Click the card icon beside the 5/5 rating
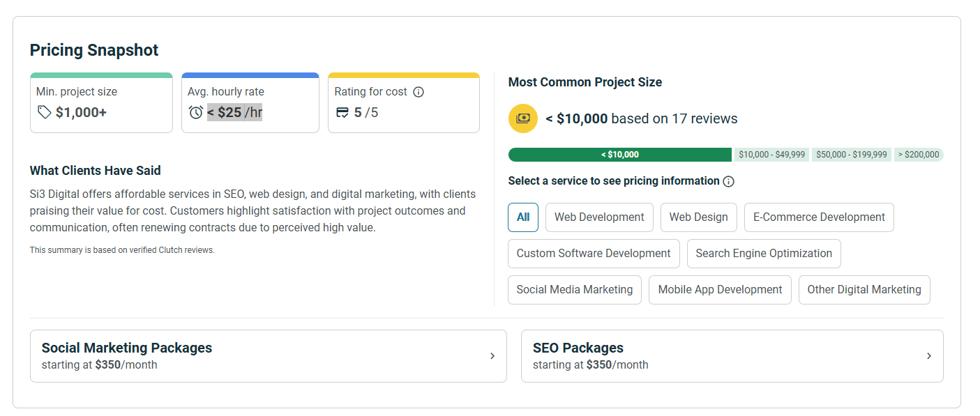This screenshot has height=416, width=980. pos(342,112)
